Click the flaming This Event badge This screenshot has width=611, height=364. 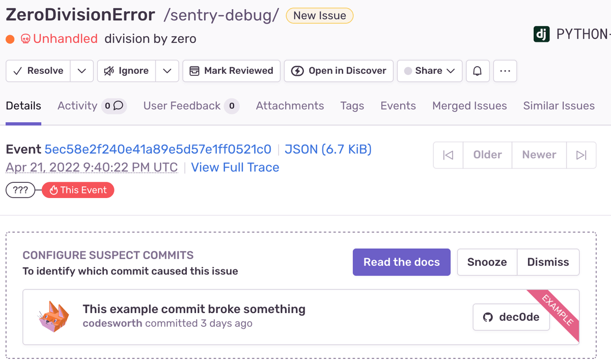coord(77,190)
